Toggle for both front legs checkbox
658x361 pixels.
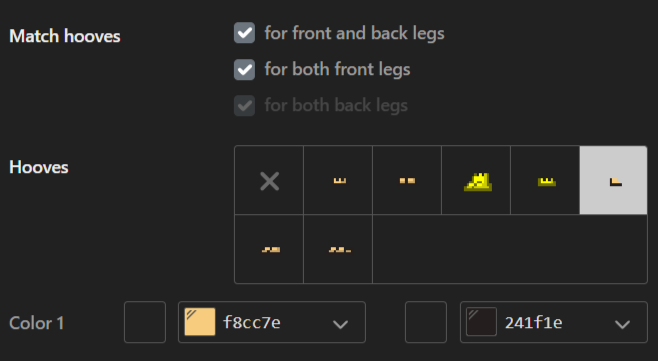tap(244, 69)
